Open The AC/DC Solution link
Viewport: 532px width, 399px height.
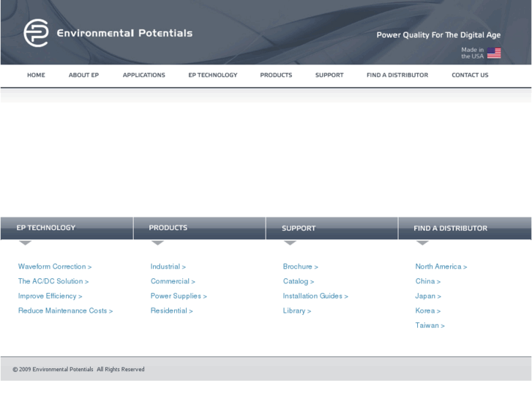pyautogui.click(x=53, y=281)
